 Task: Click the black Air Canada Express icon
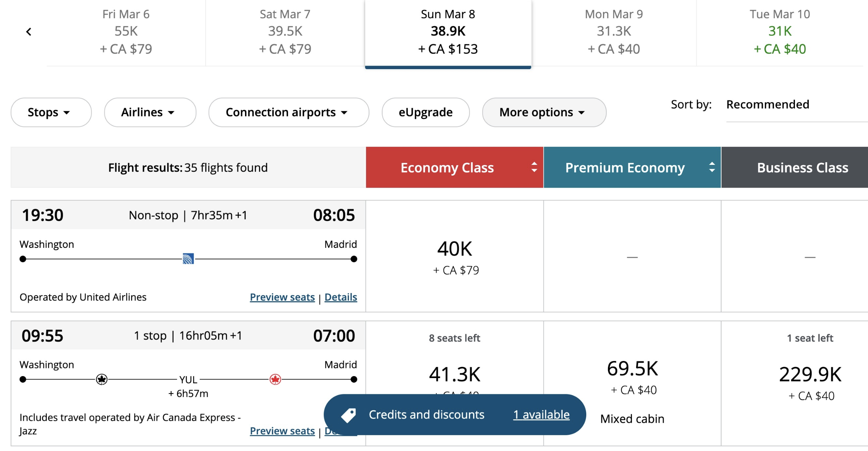coord(102,380)
